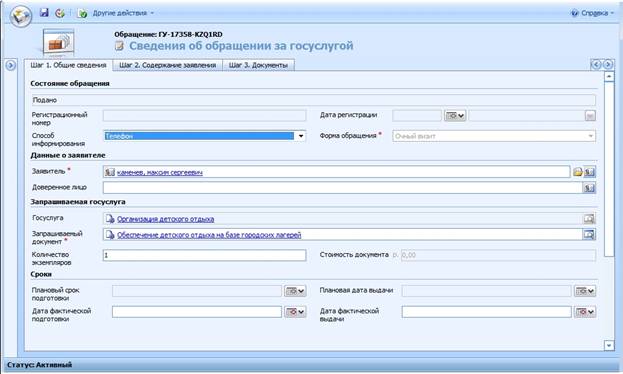
Task: Open the Дата регистрации calendar picker
Action: [x=455, y=116]
